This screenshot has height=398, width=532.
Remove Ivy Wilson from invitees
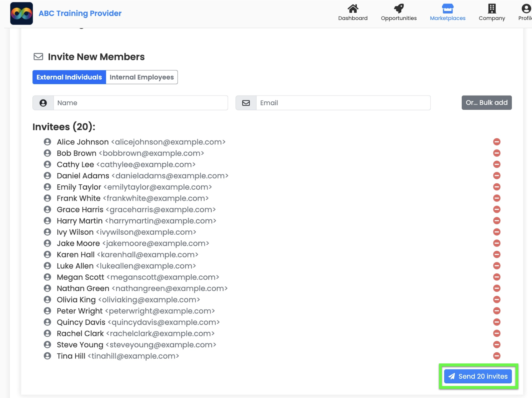click(497, 232)
